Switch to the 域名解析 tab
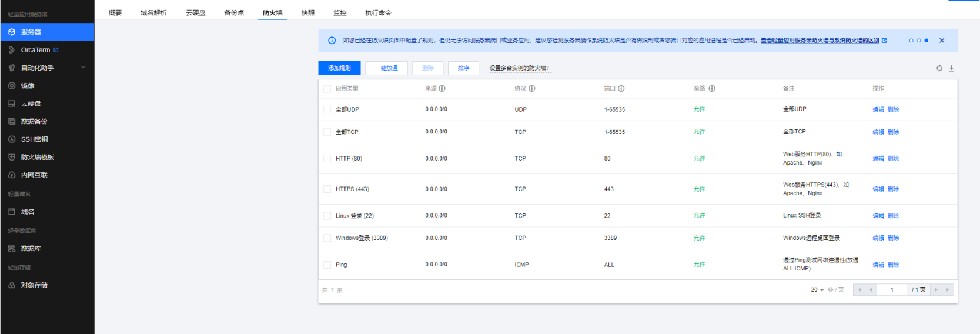 (x=153, y=12)
